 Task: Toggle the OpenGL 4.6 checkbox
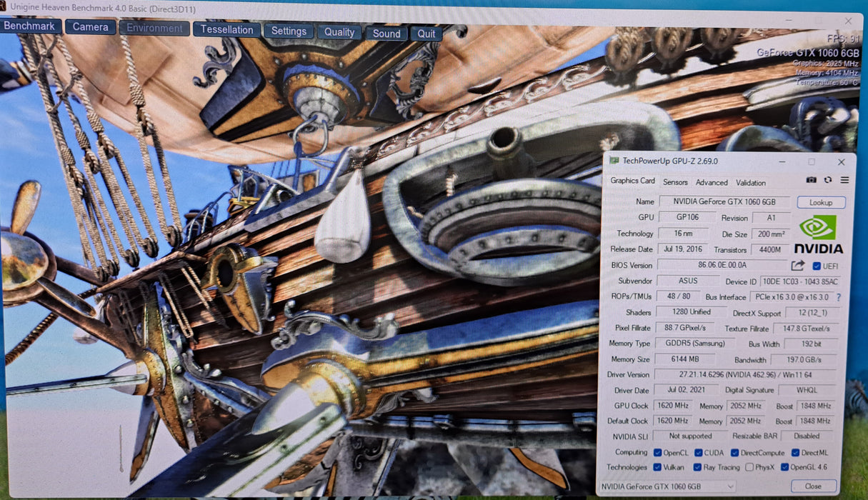click(784, 467)
